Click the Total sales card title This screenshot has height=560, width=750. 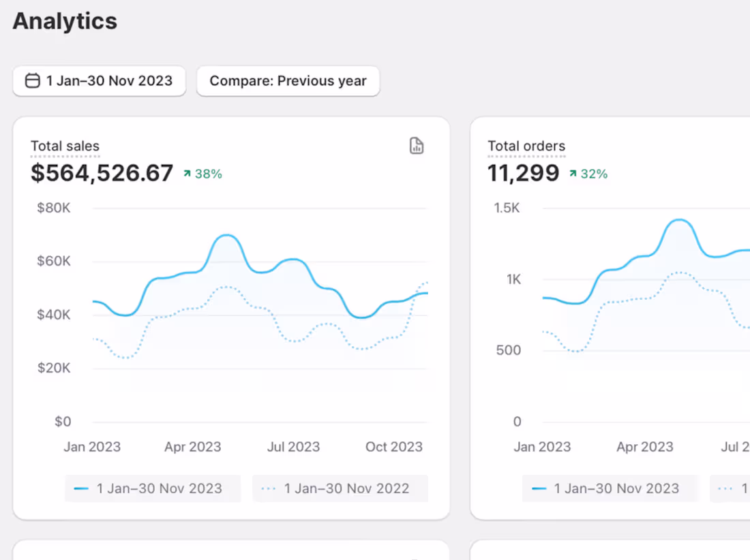click(65, 146)
